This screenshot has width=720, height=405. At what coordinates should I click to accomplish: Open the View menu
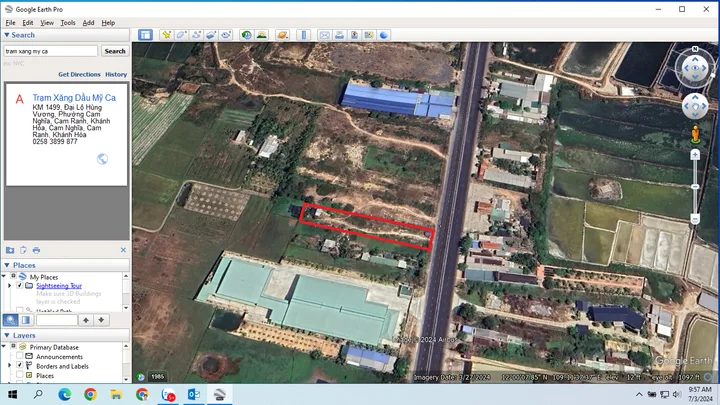(47, 22)
